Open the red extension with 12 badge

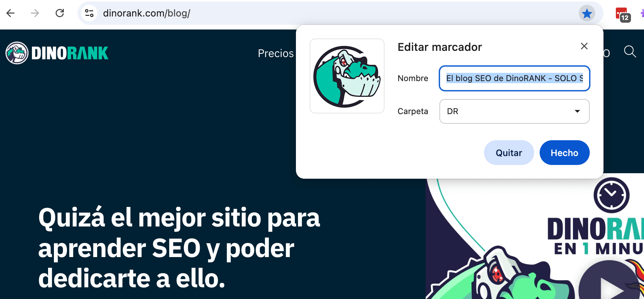(623, 14)
